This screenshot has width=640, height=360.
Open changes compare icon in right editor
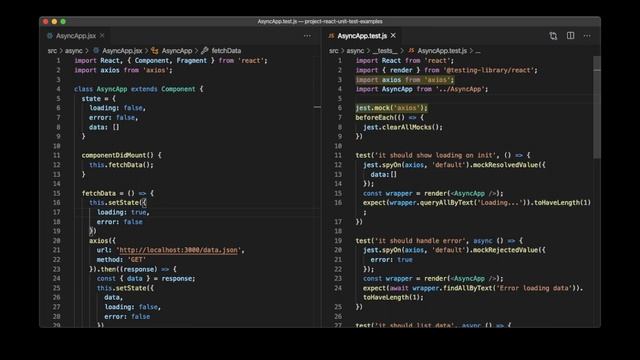click(553, 36)
